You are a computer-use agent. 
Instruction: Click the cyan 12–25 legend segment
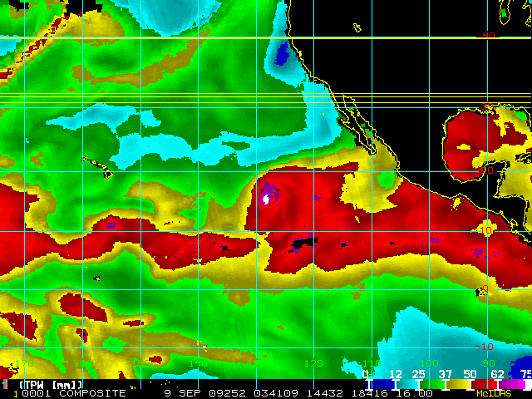(x=406, y=384)
